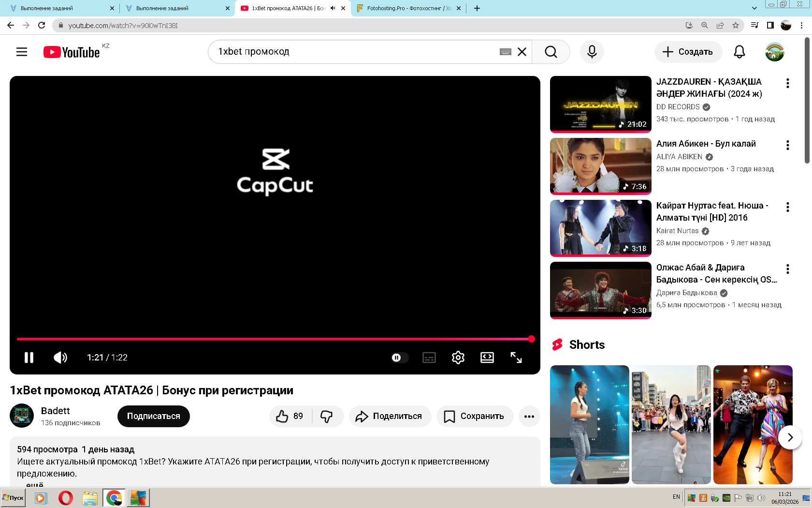Image resolution: width=812 pixels, height=508 pixels.
Task: Mute the video volume
Action: [60, 358]
